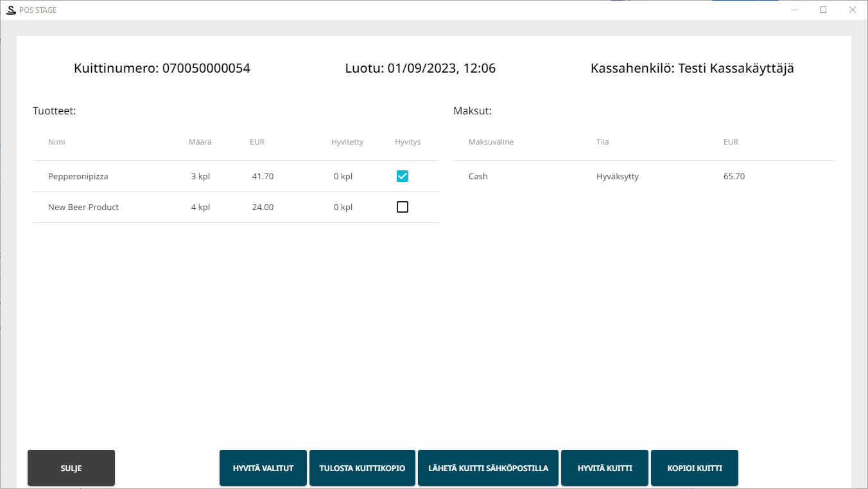Screen dimensions: 868x489
Task: Select the Pepperonipizza product name
Action: (x=78, y=176)
